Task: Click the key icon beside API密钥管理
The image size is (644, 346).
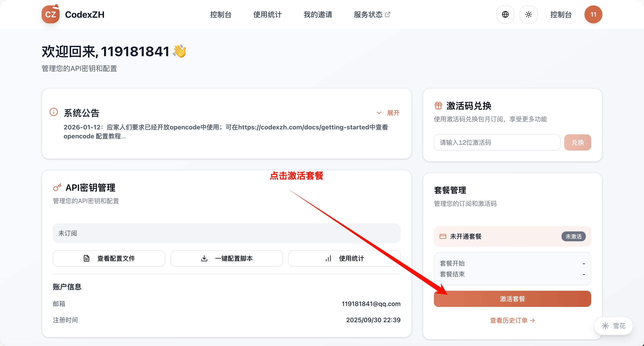Action: coord(57,187)
